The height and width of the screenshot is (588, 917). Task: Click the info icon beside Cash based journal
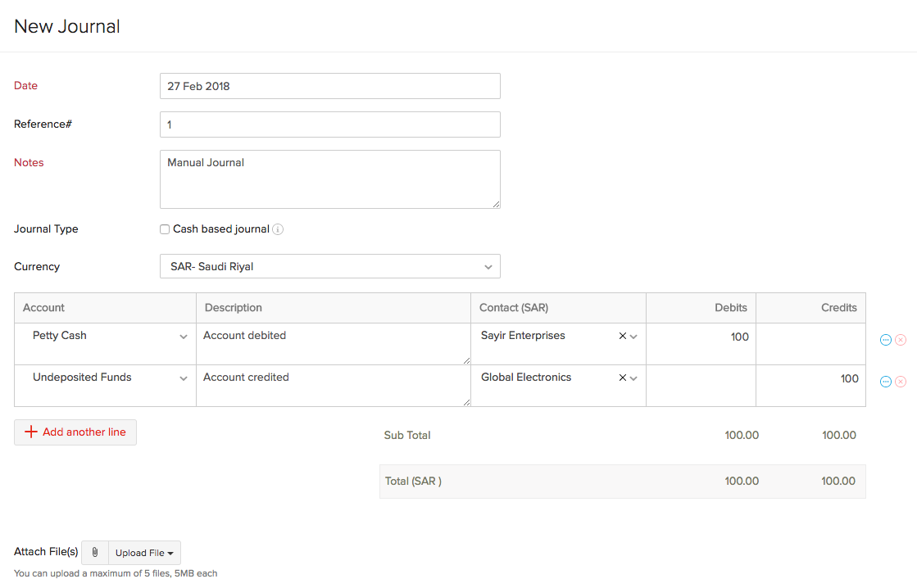pos(278,229)
